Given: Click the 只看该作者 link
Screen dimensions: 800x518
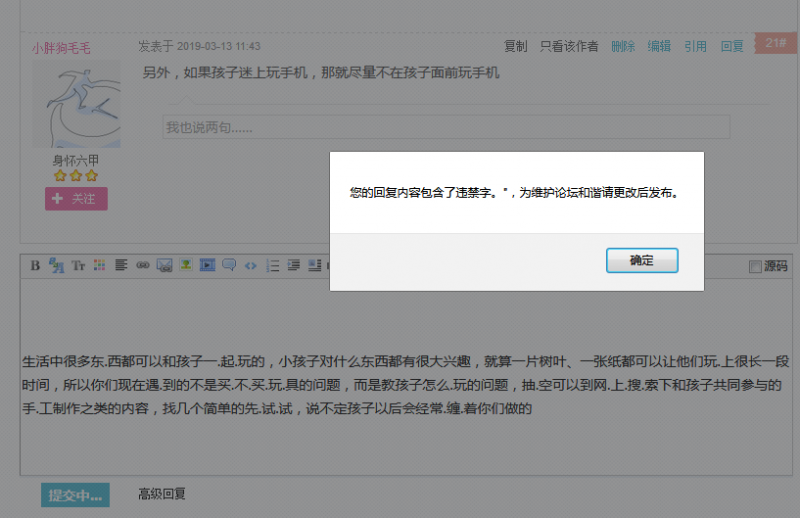Looking at the screenshot, I should tap(569, 46).
